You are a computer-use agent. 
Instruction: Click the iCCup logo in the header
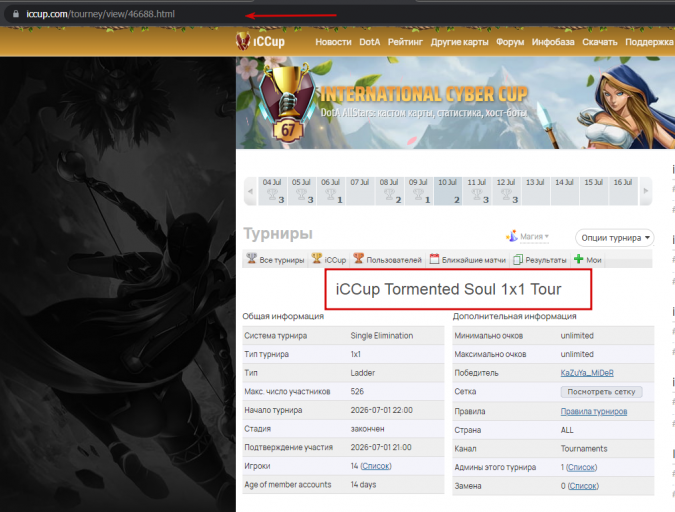click(x=260, y=41)
